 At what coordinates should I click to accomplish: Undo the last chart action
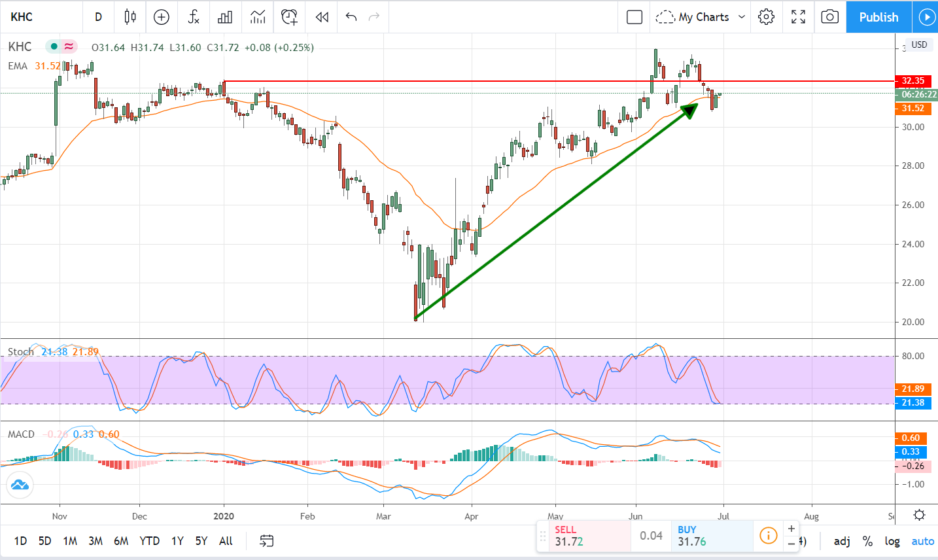(351, 17)
